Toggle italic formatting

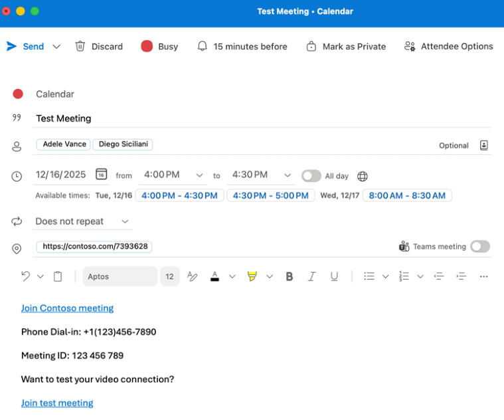[311, 276]
